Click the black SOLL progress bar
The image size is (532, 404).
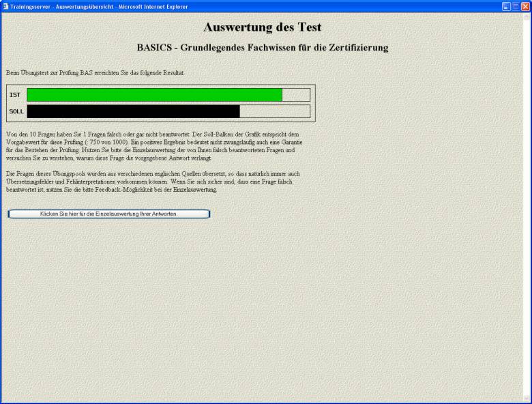[133, 111]
